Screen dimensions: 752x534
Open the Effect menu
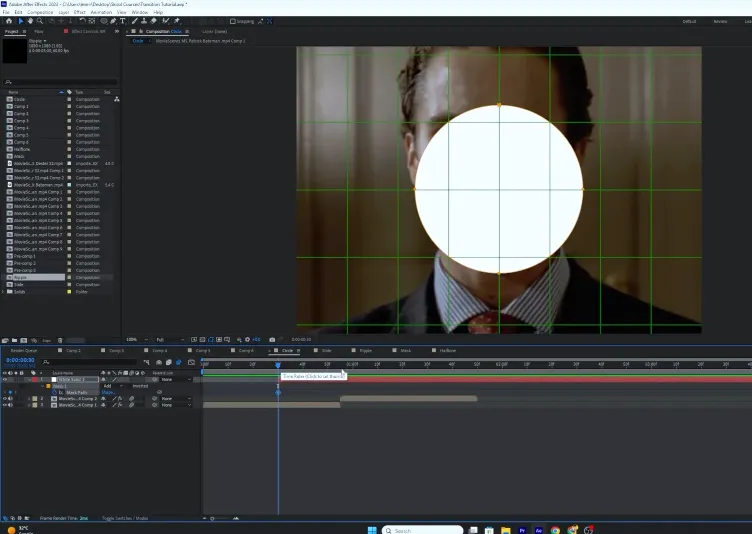coord(80,12)
